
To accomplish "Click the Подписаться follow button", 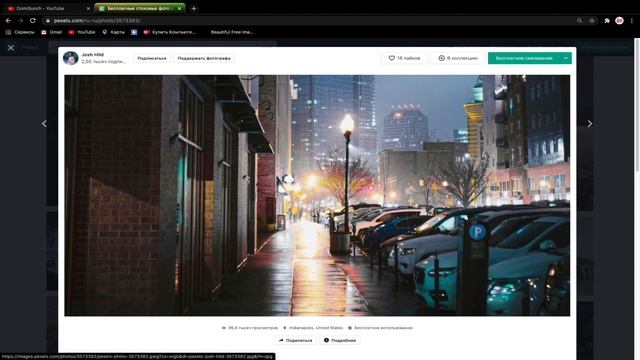I will [x=152, y=58].
